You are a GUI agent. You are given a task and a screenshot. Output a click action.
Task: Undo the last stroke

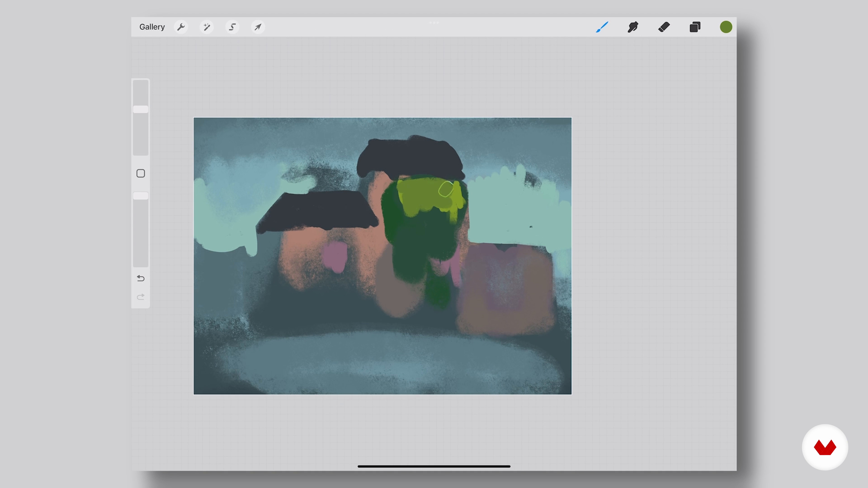(x=141, y=278)
